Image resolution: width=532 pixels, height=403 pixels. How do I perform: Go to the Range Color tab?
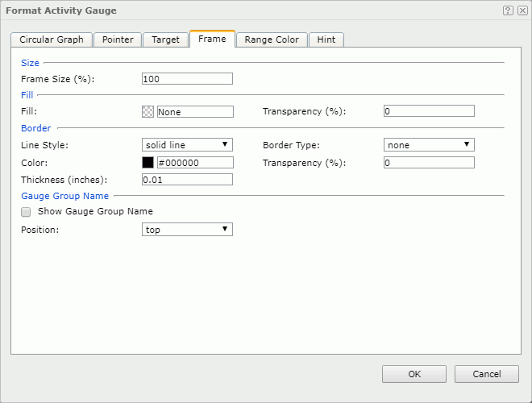pyautogui.click(x=272, y=39)
